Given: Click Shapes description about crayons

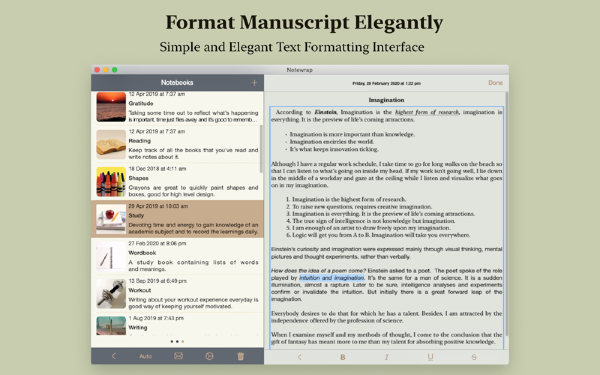Looking at the screenshot, I should (193, 191).
